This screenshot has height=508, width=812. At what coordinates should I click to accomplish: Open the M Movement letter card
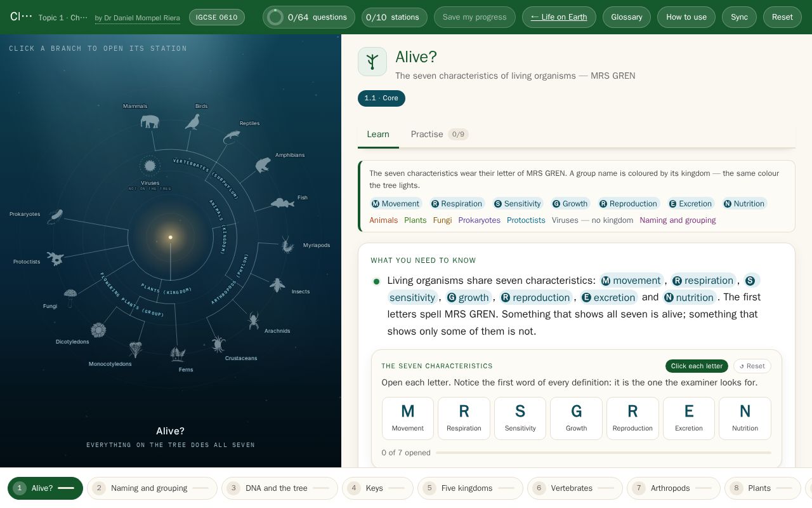tap(408, 418)
